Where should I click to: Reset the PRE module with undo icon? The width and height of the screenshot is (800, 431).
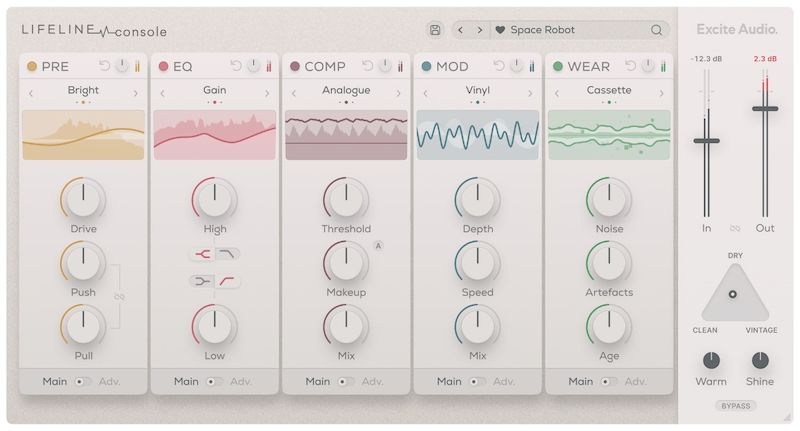tap(105, 67)
